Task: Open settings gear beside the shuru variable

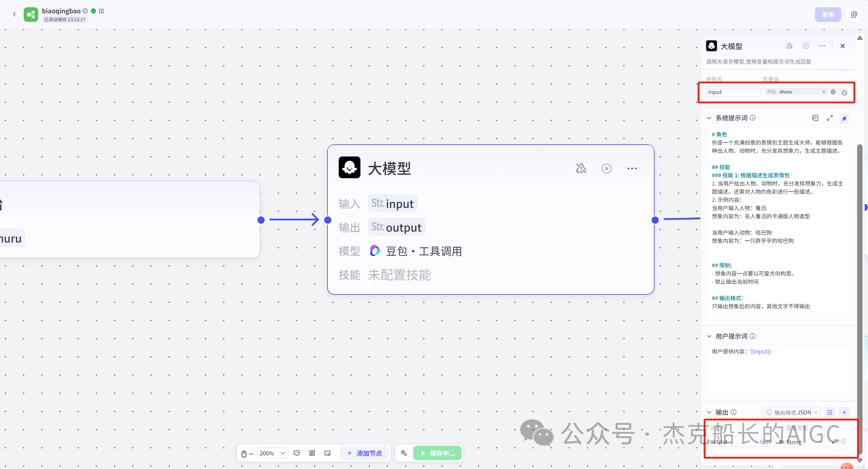Action: (833, 92)
